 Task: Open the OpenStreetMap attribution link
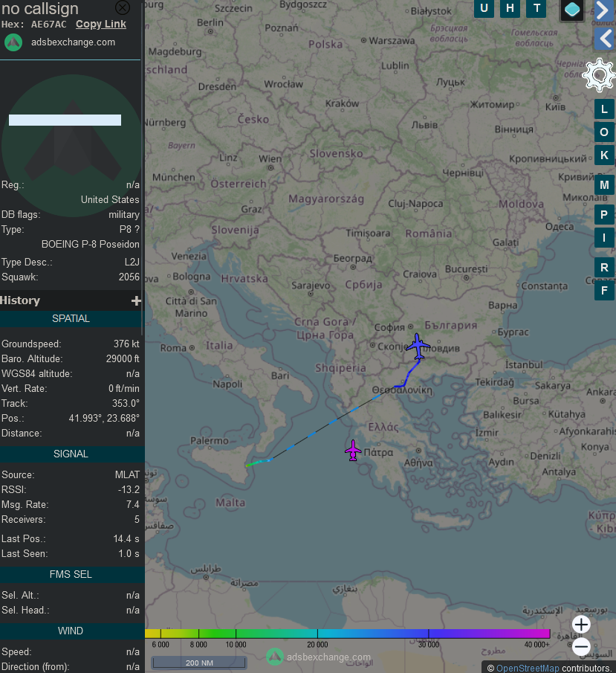527,669
